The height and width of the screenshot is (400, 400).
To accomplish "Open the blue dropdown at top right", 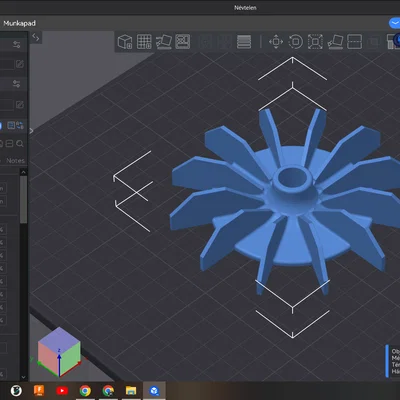I will pos(395,23).
